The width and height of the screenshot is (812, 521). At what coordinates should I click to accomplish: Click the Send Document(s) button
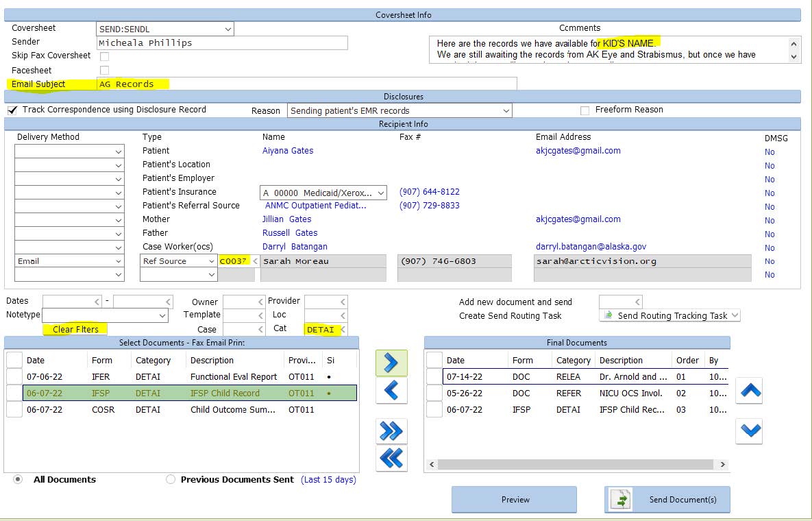click(x=667, y=500)
